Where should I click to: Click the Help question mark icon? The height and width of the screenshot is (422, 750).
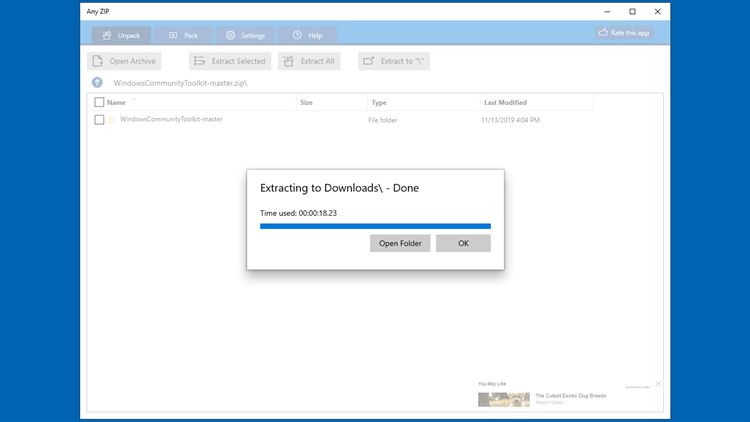coord(298,35)
